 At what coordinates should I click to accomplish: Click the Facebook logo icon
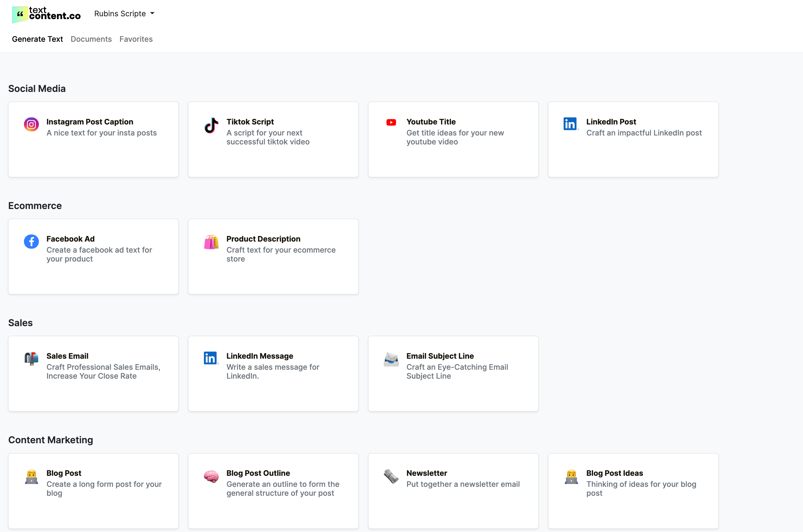tap(31, 242)
